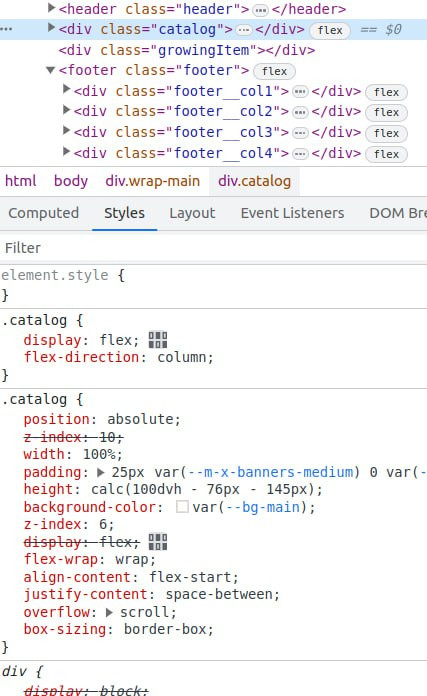This screenshot has height=696, width=427.
Task: Click the div user agent rule selector
Action: (x=14, y=671)
